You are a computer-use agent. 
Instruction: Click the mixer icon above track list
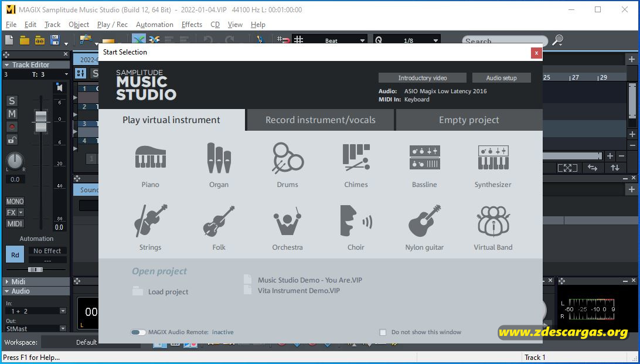(x=80, y=73)
